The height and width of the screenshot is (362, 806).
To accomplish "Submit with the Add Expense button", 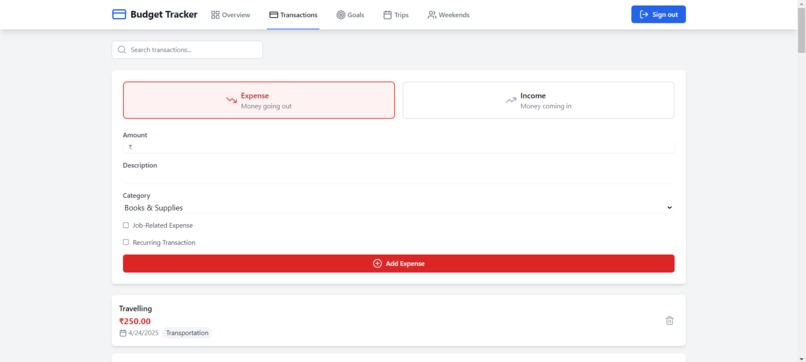I will (398, 263).
